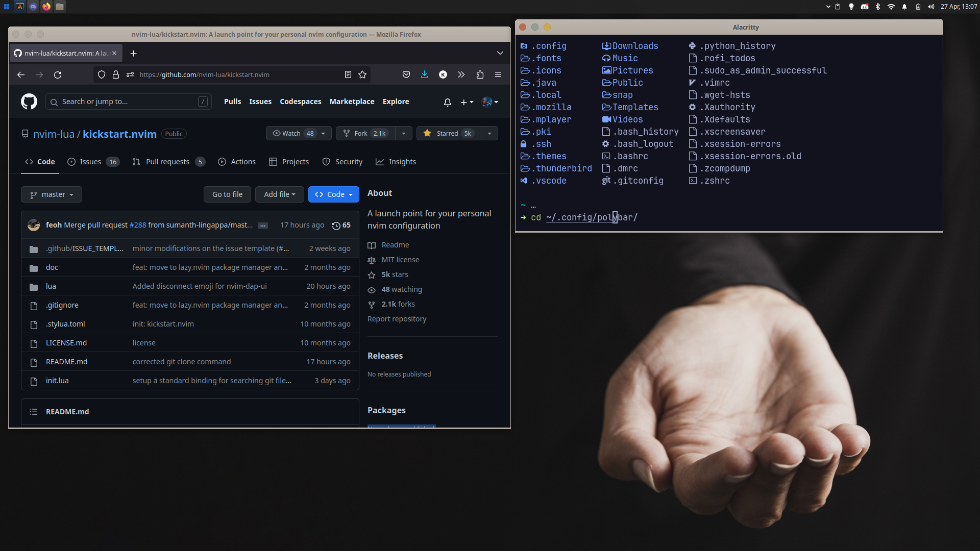The height and width of the screenshot is (551, 980).
Task: Save page to Pocket icon
Action: click(x=406, y=74)
